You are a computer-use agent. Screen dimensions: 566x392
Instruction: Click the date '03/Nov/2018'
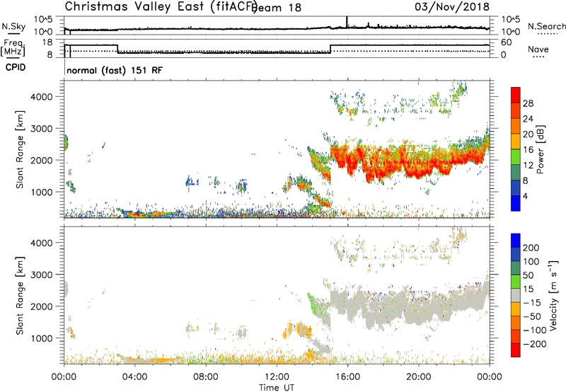pos(452,6)
